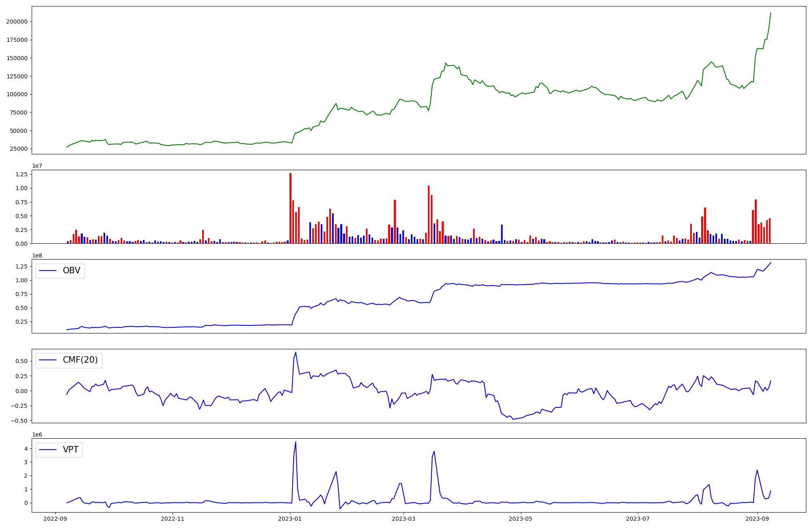Click the OBV legend label
The width and height of the screenshot is (812, 528).
click(71, 270)
